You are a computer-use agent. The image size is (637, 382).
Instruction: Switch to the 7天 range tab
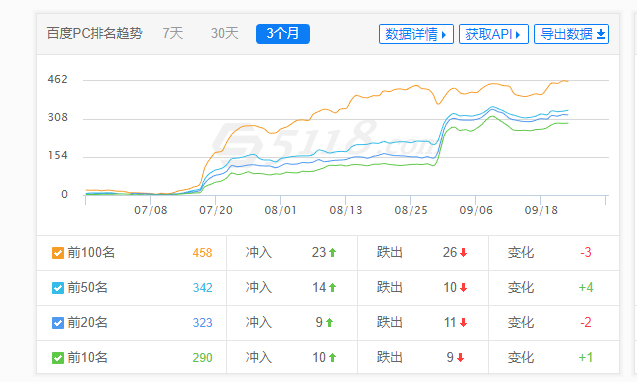click(x=173, y=33)
